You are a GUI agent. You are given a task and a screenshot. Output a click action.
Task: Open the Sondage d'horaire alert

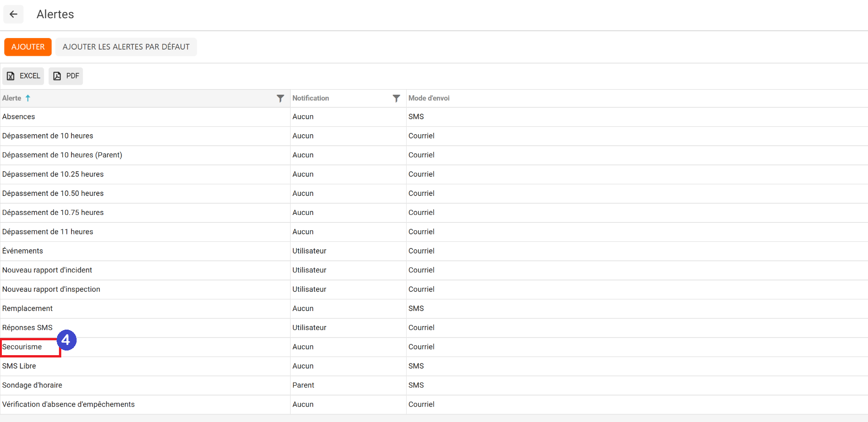(32, 385)
